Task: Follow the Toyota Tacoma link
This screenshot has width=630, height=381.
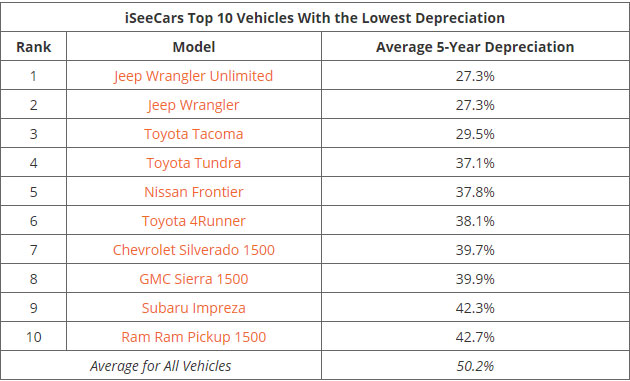Action: coord(194,134)
